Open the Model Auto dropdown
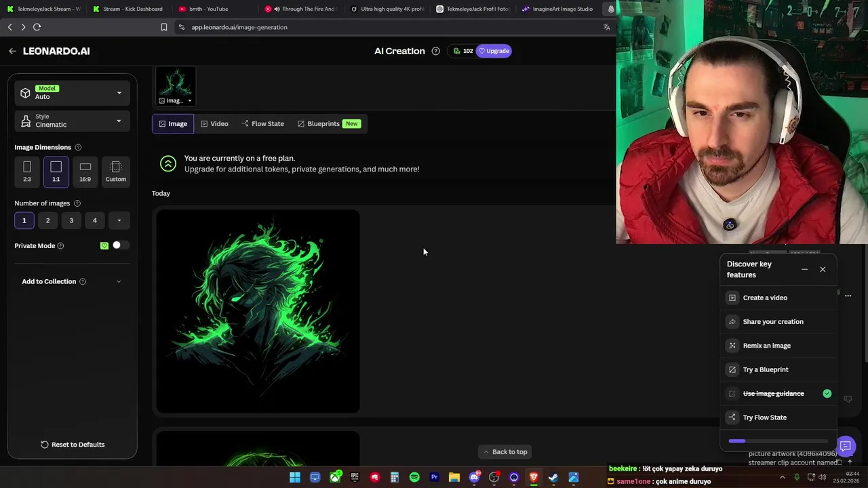Screen dimensions: 868x488 click(x=72, y=93)
